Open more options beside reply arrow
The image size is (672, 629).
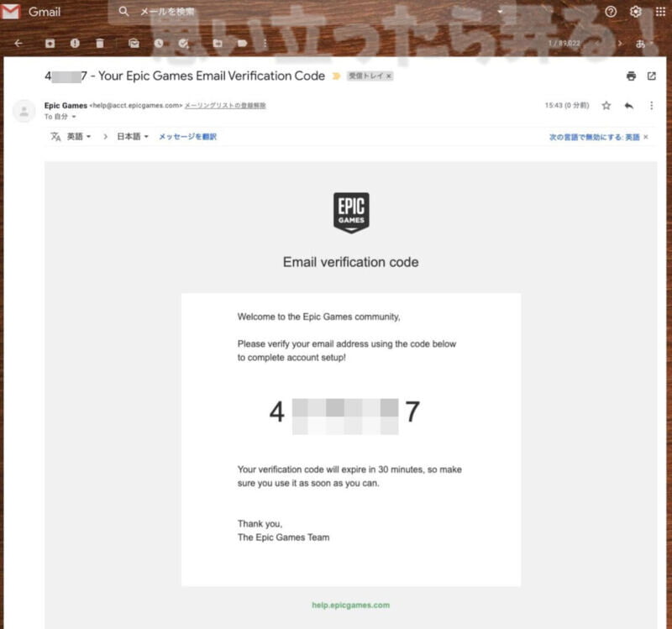(x=652, y=106)
